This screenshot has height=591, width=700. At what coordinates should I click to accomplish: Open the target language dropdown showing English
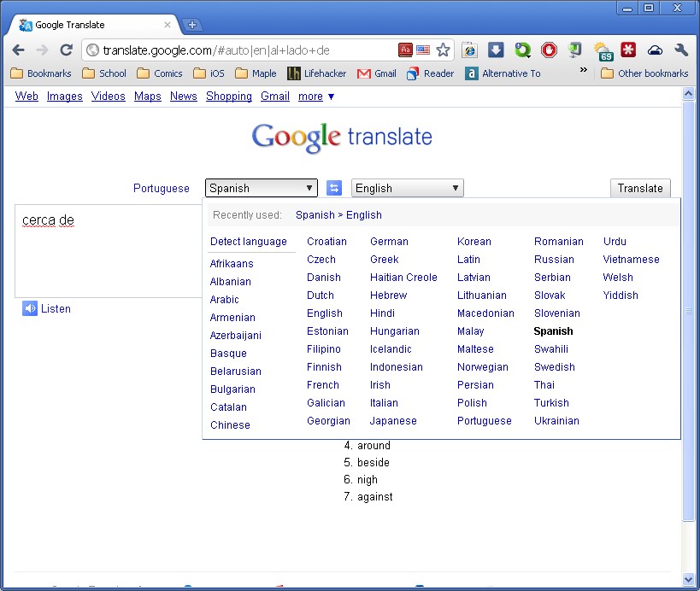pos(407,187)
